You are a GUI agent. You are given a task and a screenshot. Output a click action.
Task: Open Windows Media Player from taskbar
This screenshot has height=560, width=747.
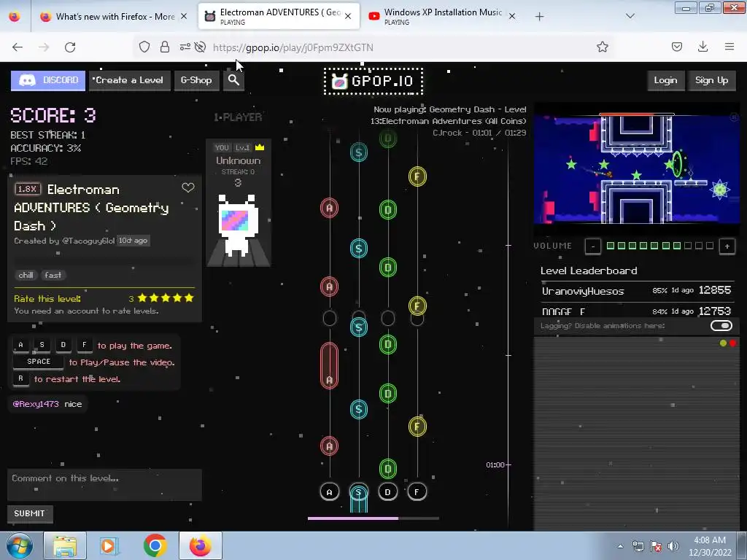[109, 545]
